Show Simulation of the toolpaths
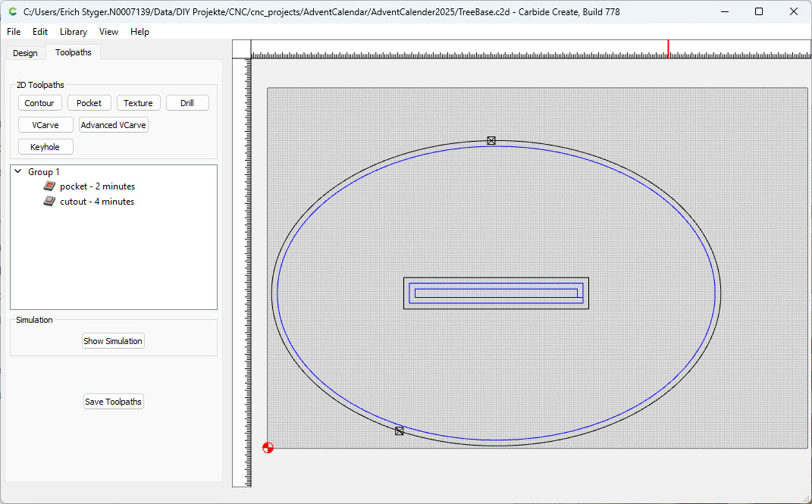The height and width of the screenshot is (504, 812). click(113, 341)
